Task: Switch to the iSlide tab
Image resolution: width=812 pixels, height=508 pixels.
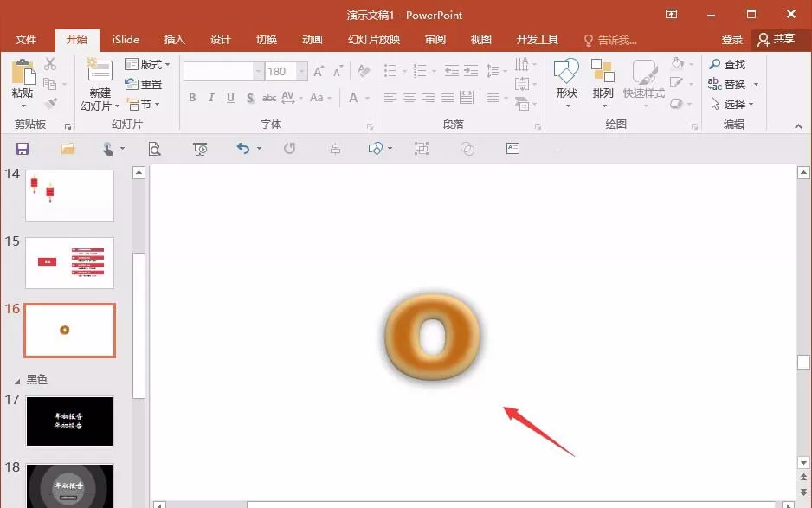Action: [126, 39]
